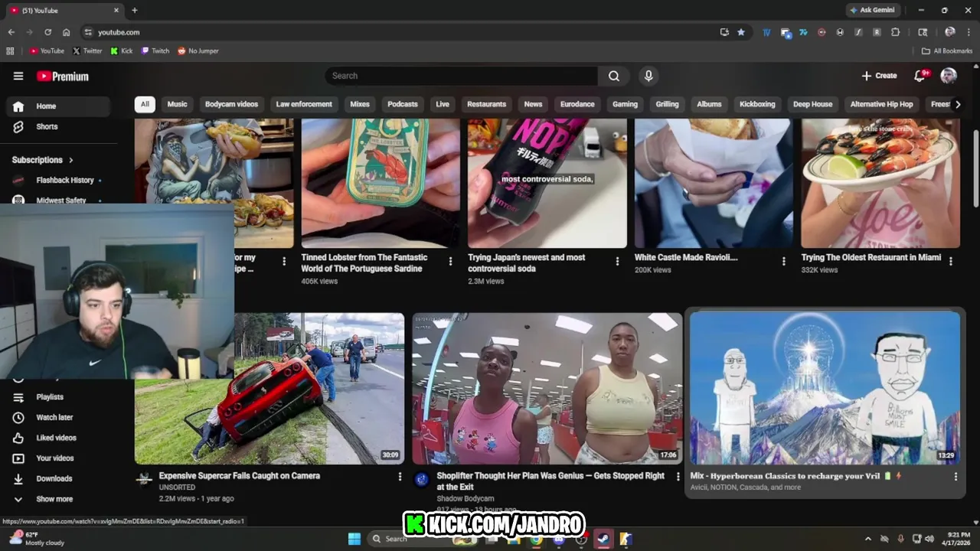Select the Bodycam videos chip
Image resolution: width=980 pixels, height=551 pixels.
tap(231, 104)
